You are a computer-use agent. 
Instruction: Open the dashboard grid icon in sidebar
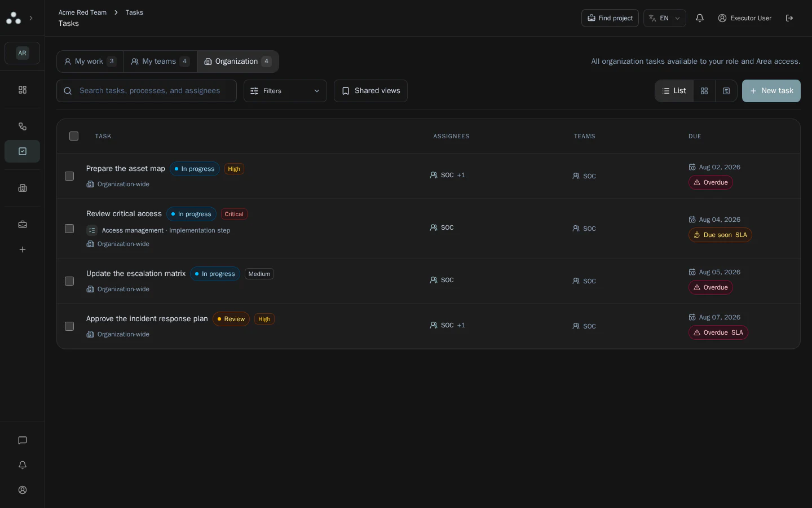pyautogui.click(x=23, y=90)
